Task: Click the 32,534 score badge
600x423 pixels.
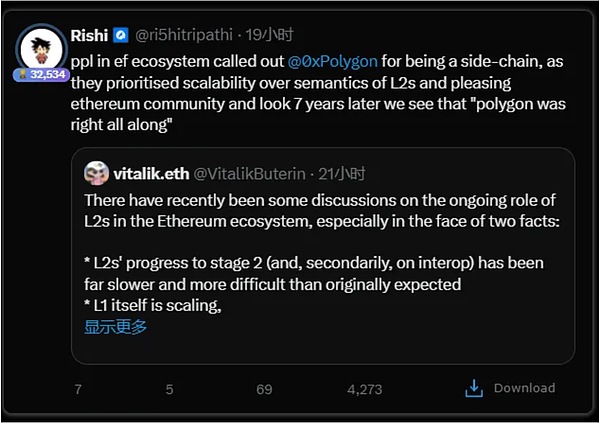Action: 41,74
